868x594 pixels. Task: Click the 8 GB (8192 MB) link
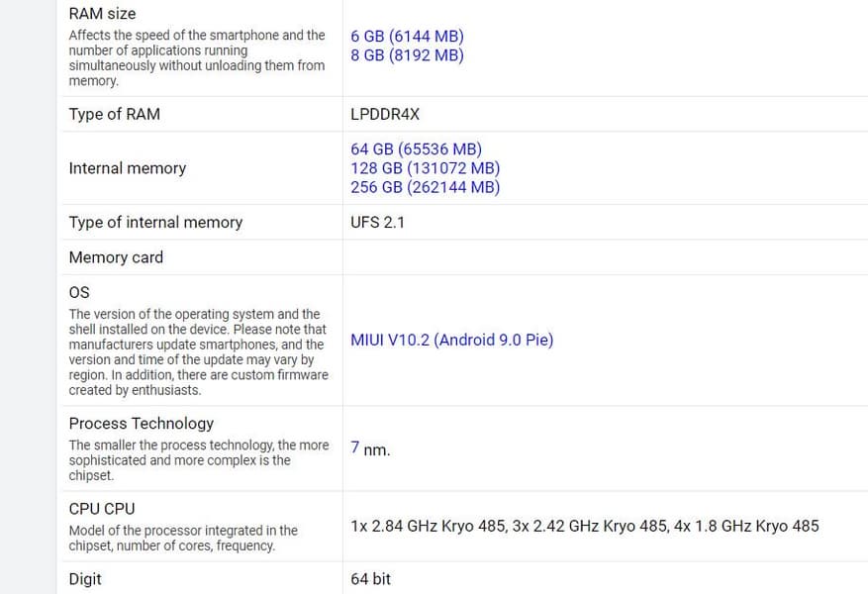tap(407, 55)
